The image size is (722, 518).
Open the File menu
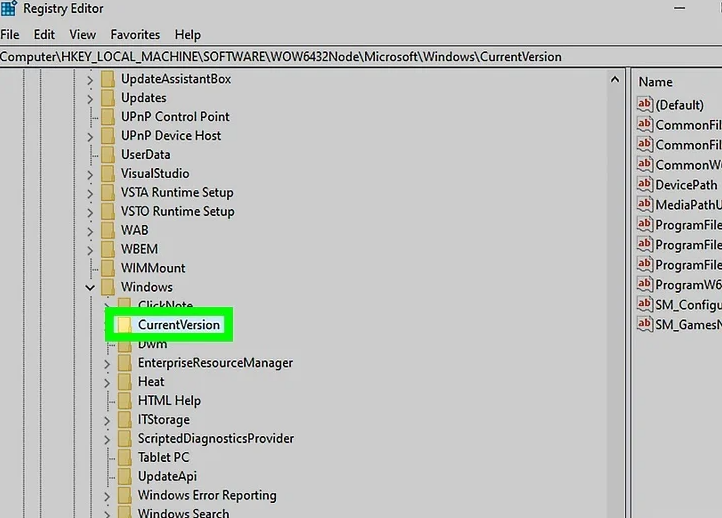tap(10, 35)
